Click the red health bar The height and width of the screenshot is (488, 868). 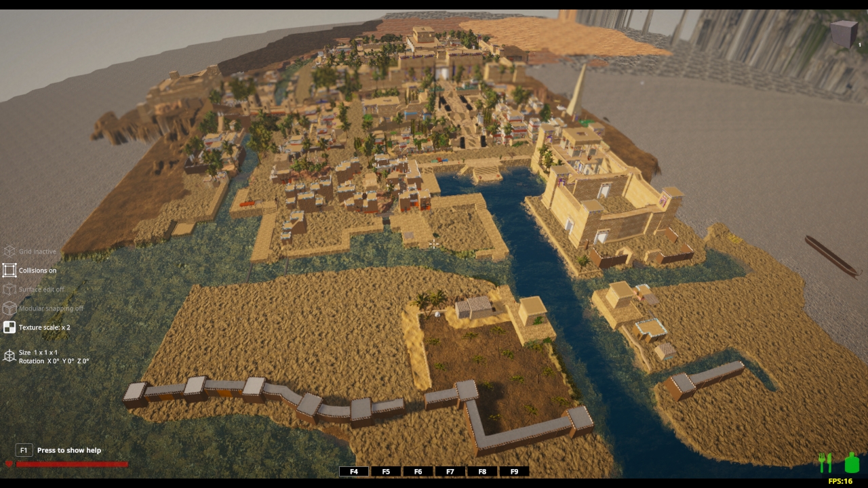pyautogui.click(x=71, y=464)
